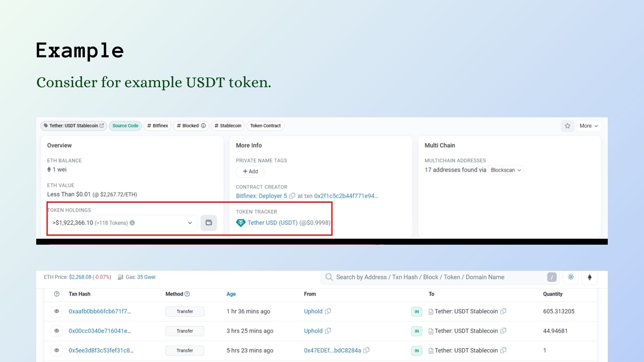Preview the 0x00cc0340e716041e transaction via eye icon

coord(57,331)
